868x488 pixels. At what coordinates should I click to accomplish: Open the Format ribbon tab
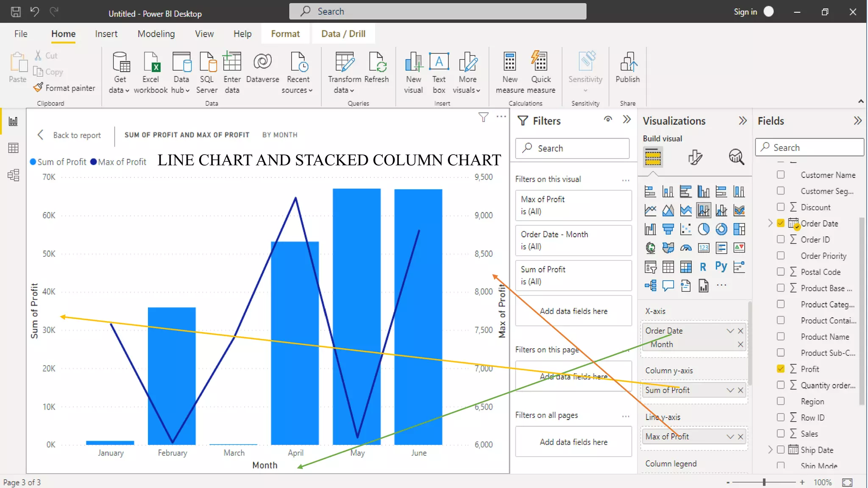tap(285, 34)
